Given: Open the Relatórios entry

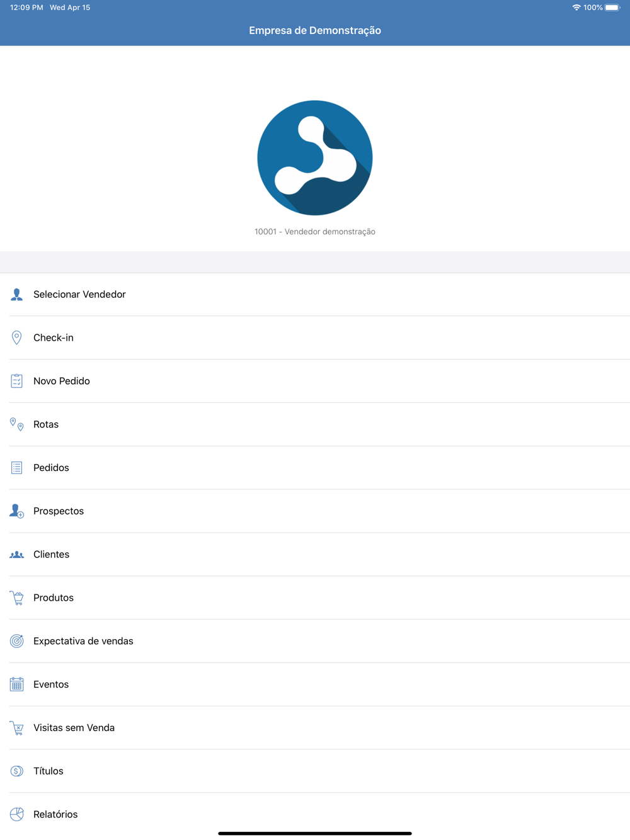Looking at the screenshot, I should pyautogui.click(x=315, y=814).
